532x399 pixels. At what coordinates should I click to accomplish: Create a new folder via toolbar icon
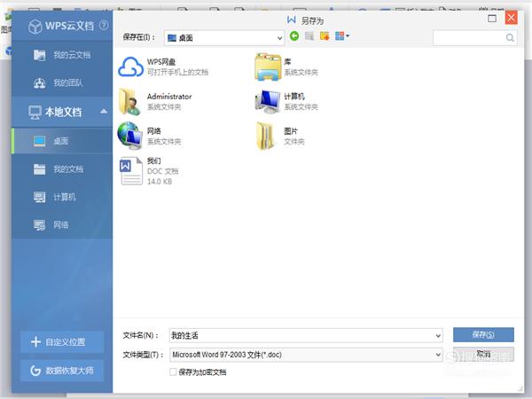point(325,36)
